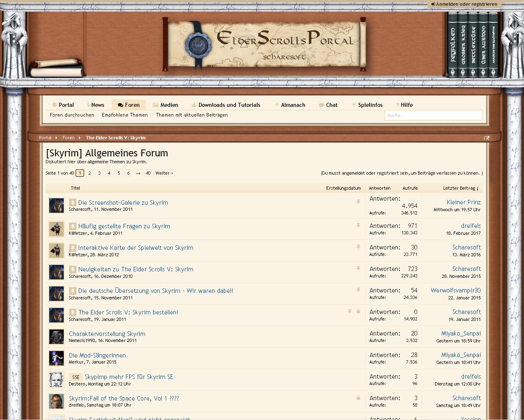This screenshot has width=524, height=420.
Task: Click the scroll and book icon on the left shelf
Action: click(57, 68)
